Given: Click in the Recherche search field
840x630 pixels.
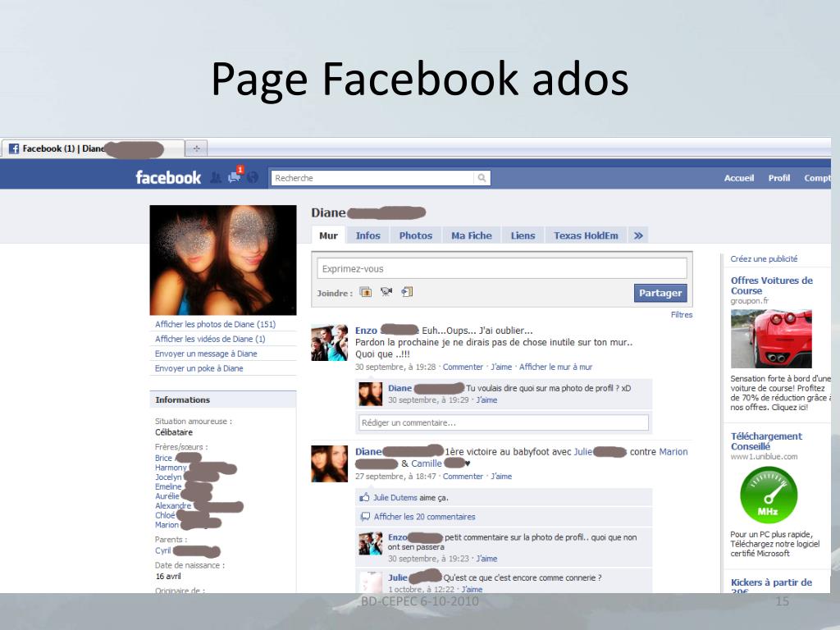Looking at the screenshot, I should 373,178.
